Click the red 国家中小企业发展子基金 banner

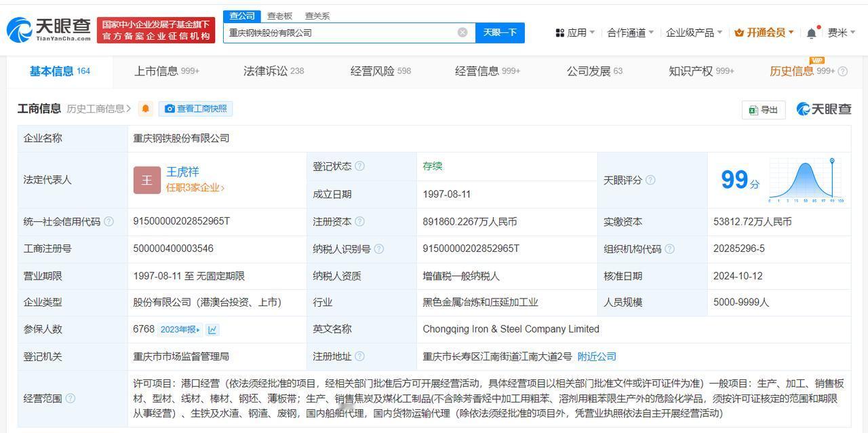click(x=156, y=30)
